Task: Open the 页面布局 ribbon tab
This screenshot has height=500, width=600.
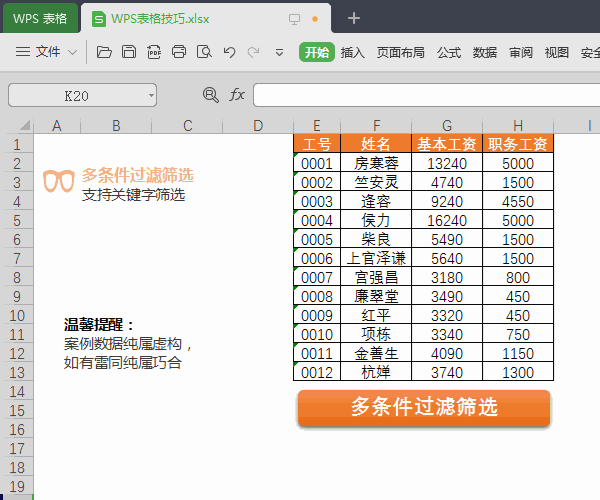Action: 401,52
